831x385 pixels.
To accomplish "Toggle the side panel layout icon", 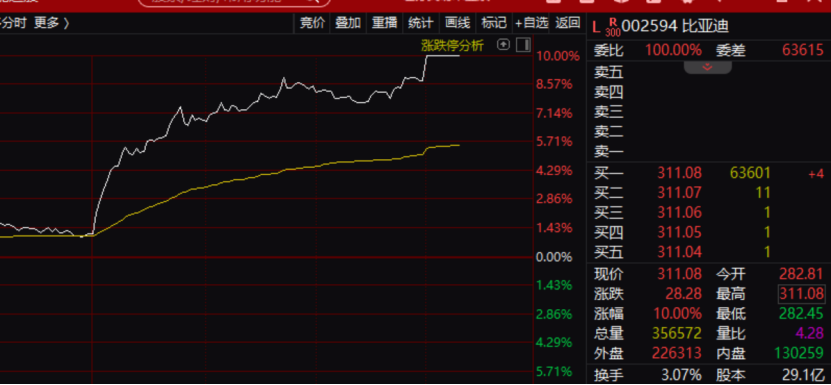I will click(523, 45).
